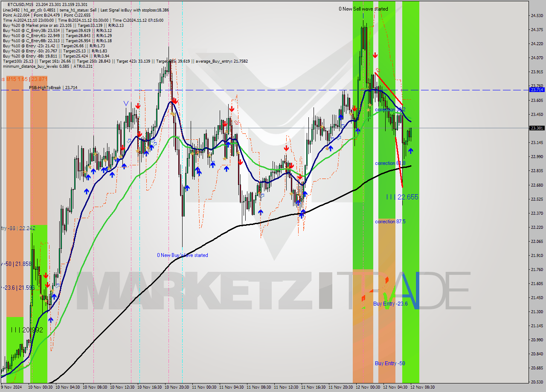Select the 'I I I 20.992' level label
The image size is (546, 392).
point(27,330)
